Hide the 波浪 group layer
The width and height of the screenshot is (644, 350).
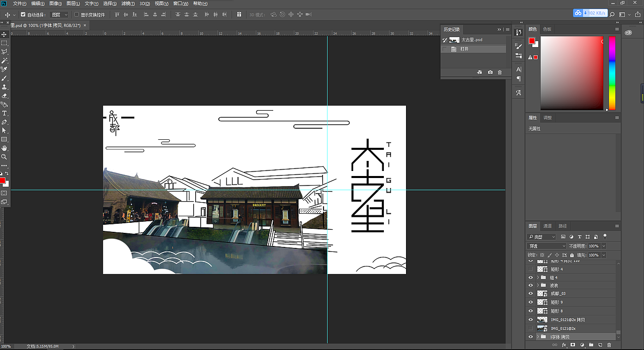(530, 285)
